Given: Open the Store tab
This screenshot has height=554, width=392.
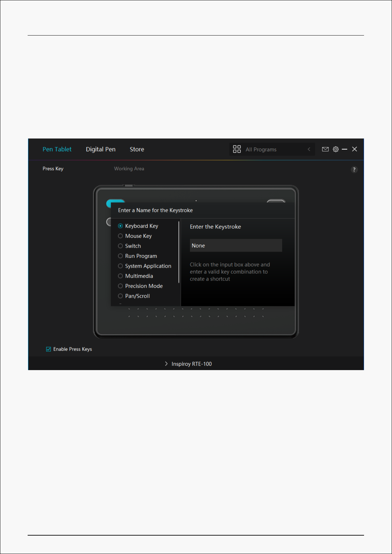Looking at the screenshot, I should pyautogui.click(x=137, y=149).
